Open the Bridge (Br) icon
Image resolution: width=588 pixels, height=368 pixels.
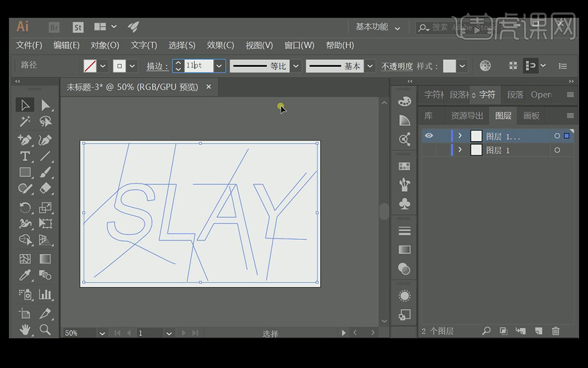(54, 27)
